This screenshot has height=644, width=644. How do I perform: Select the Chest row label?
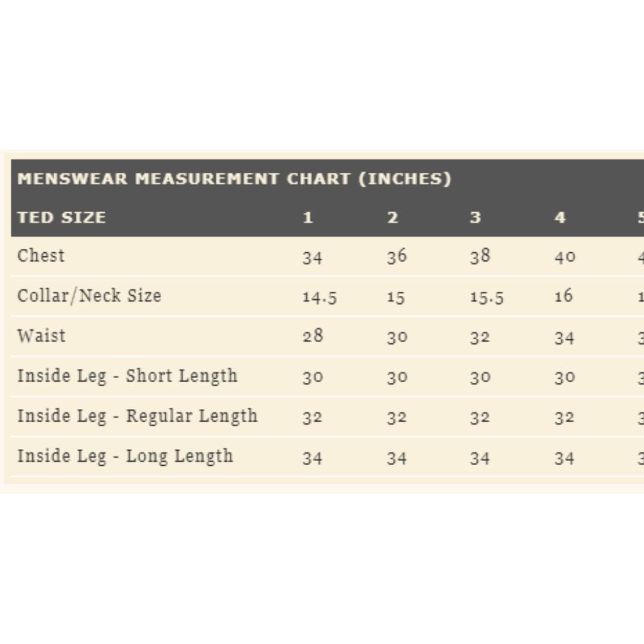(x=41, y=255)
